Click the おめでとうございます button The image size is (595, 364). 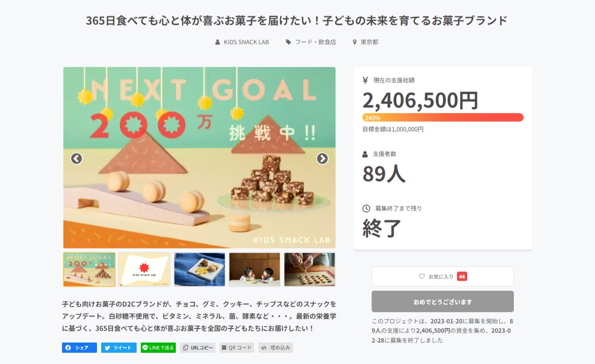coord(443,302)
